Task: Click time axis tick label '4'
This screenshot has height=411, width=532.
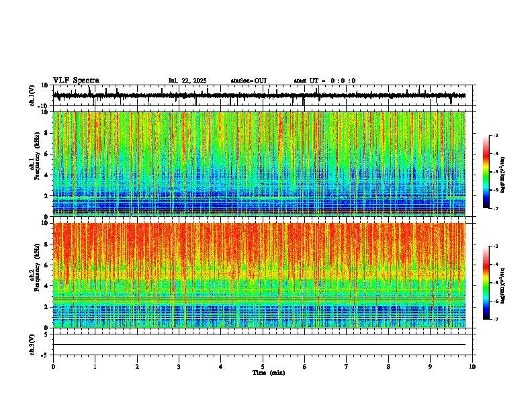Action: point(221,367)
